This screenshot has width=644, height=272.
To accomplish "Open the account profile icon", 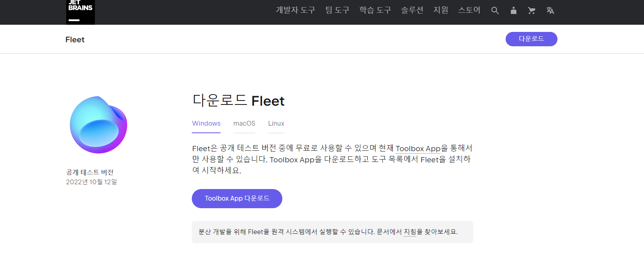I will (x=514, y=10).
